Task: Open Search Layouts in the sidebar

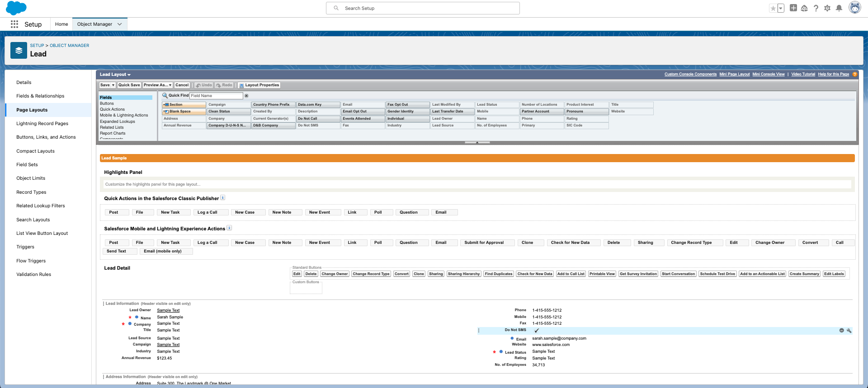Action: (x=33, y=220)
